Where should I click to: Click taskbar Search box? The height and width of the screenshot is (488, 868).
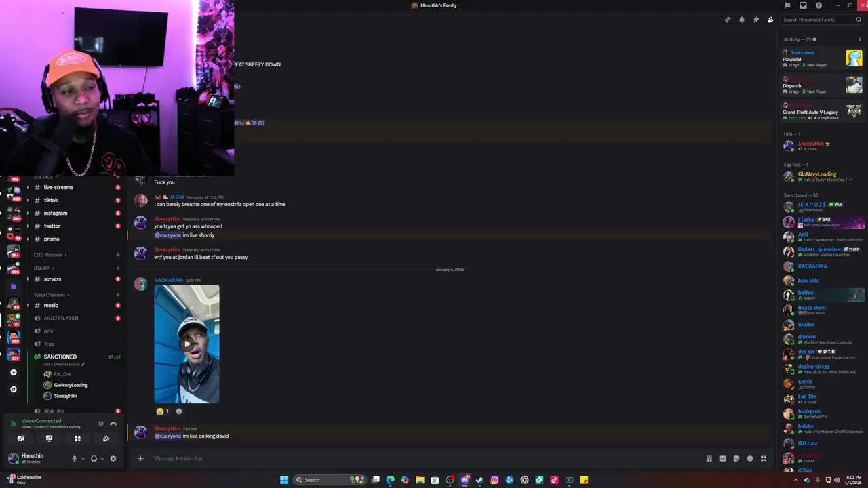click(x=330, y=480)
